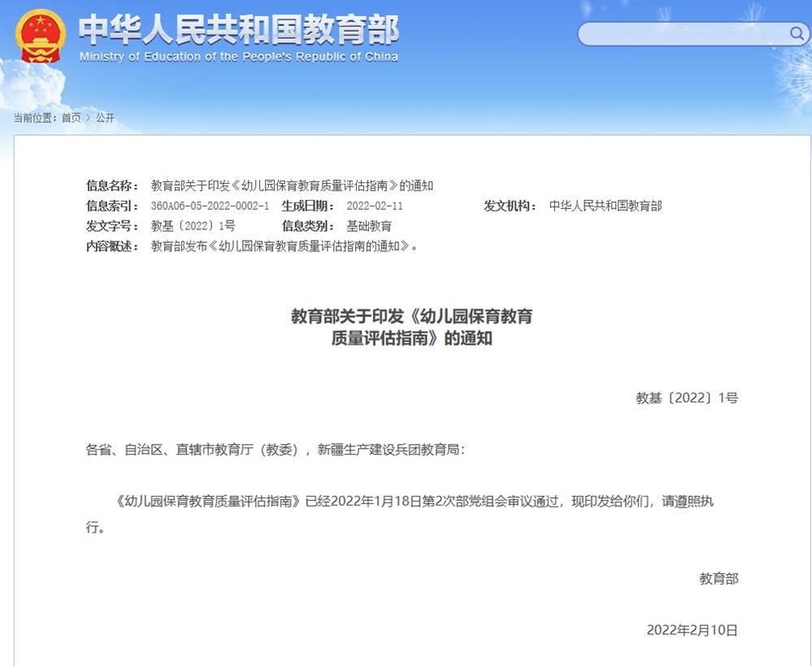Viewport: 812px width, 666px height.
Task: Click the bold centered notice heading
Action: (412, 327)
